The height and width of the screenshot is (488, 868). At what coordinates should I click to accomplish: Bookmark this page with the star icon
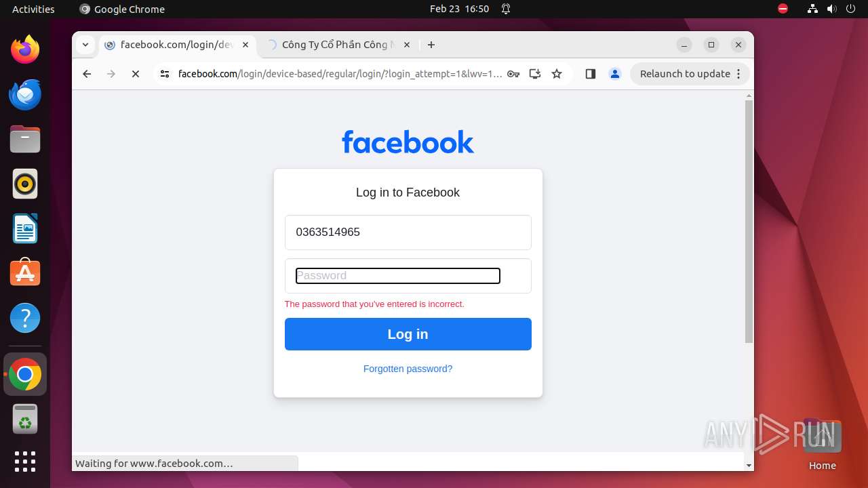pyautogui.click(x=557, y=74)
